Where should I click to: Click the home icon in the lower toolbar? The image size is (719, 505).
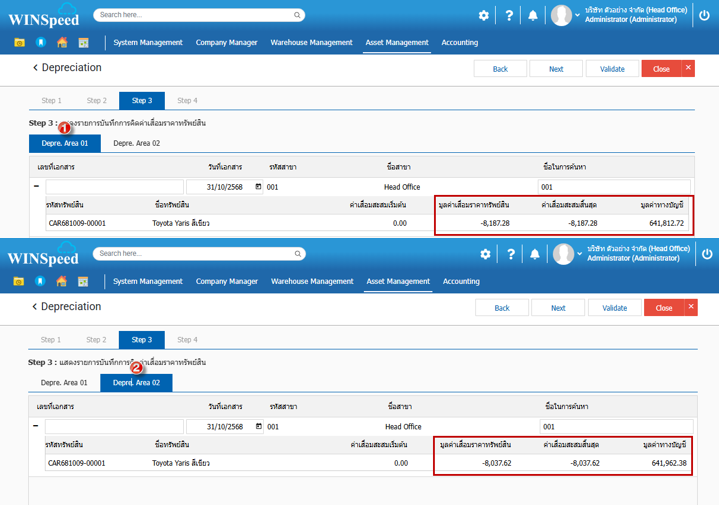63,282
